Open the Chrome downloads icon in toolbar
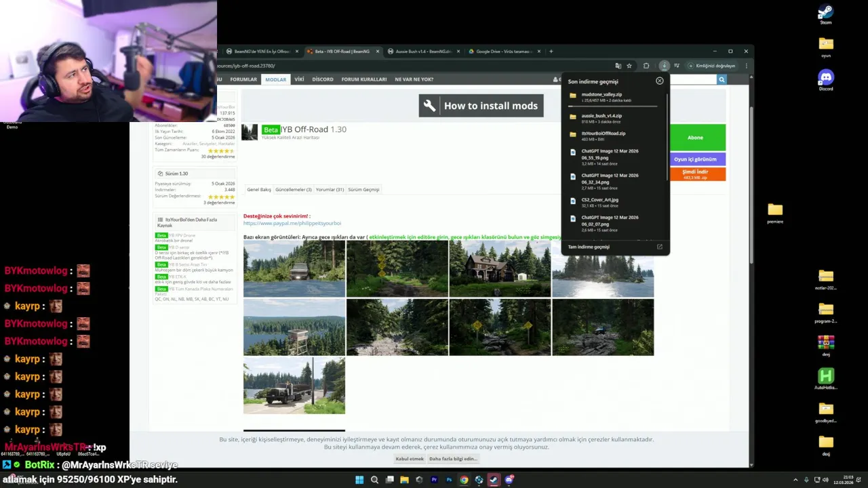 point(665,66)
